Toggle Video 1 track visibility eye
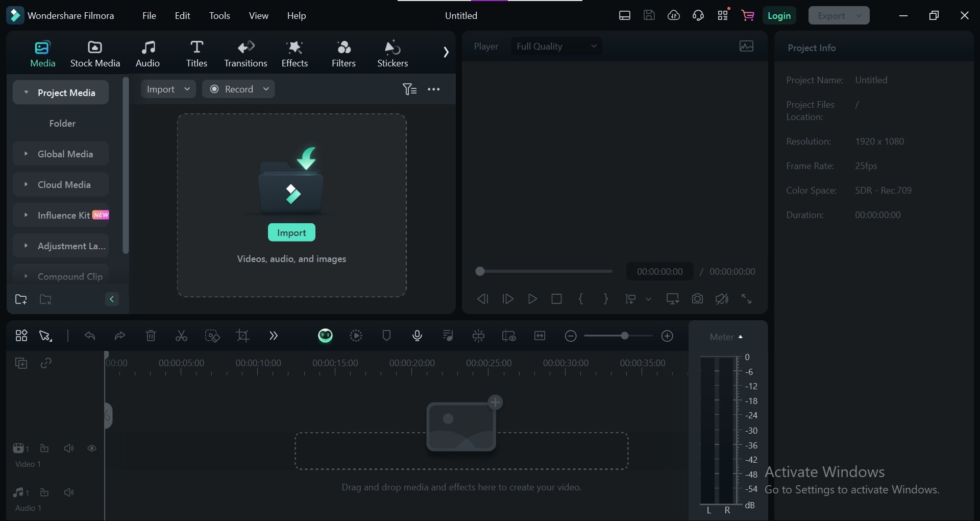The height and width of the screenshot is (521, 980). pos(92,448)
